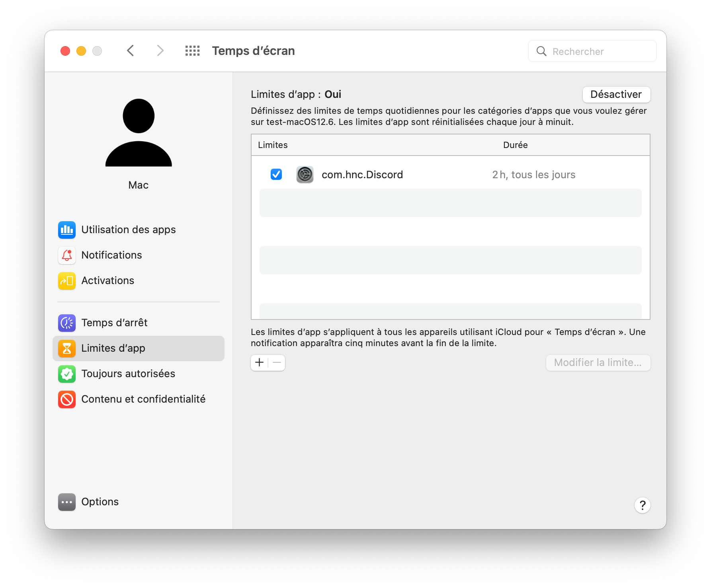
Task: Open Contenu et confidentialité section
Action: coord(139,399)
